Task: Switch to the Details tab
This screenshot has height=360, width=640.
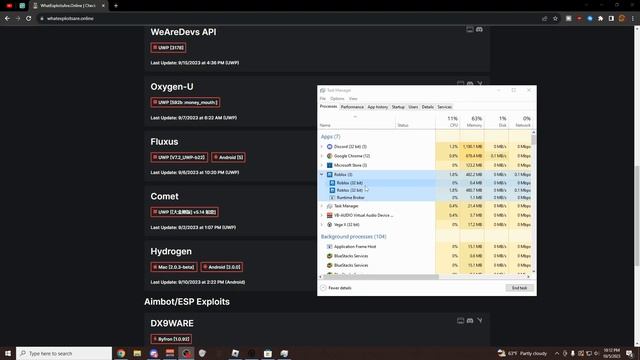Action: pos(427,107)
